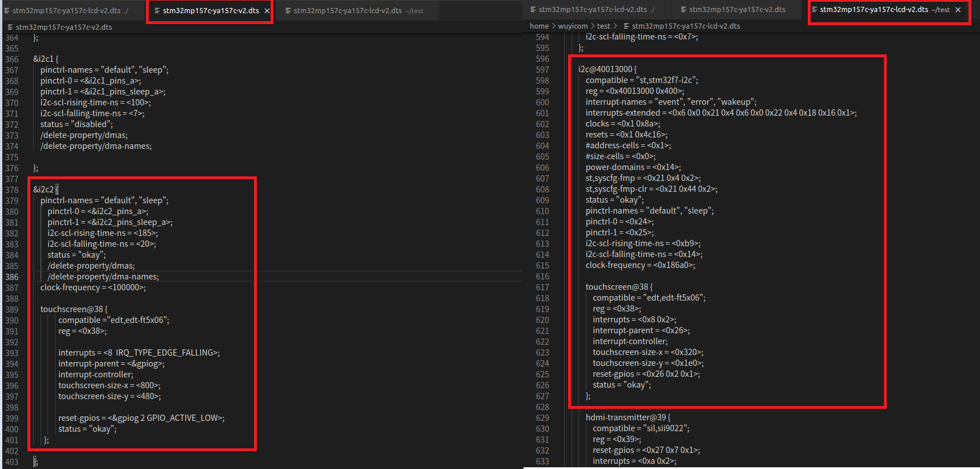
Task: Click v2.dts filename in left breadcrumb
Action: [64, 27]
